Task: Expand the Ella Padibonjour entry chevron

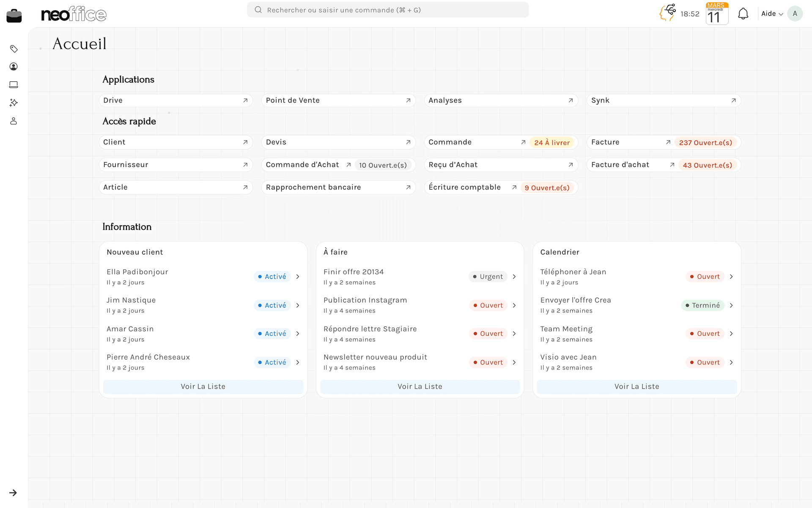Action: coord(298,276)
